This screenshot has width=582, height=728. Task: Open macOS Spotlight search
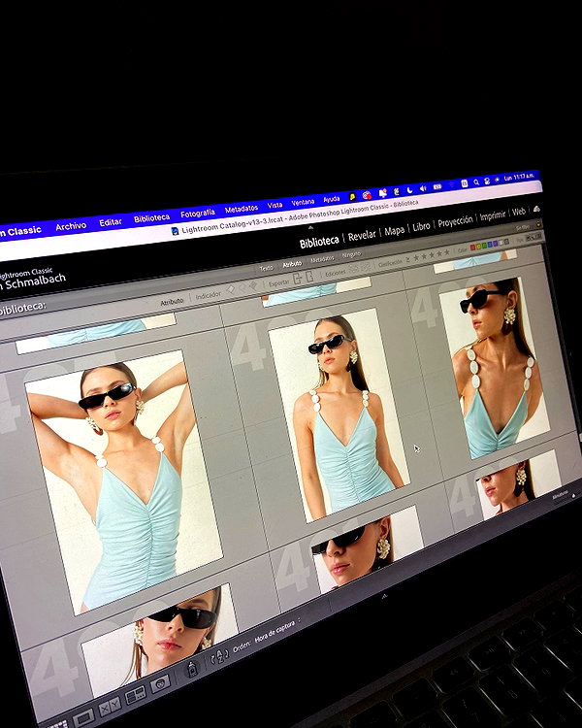pyautogui.click(x=476, y=182)
